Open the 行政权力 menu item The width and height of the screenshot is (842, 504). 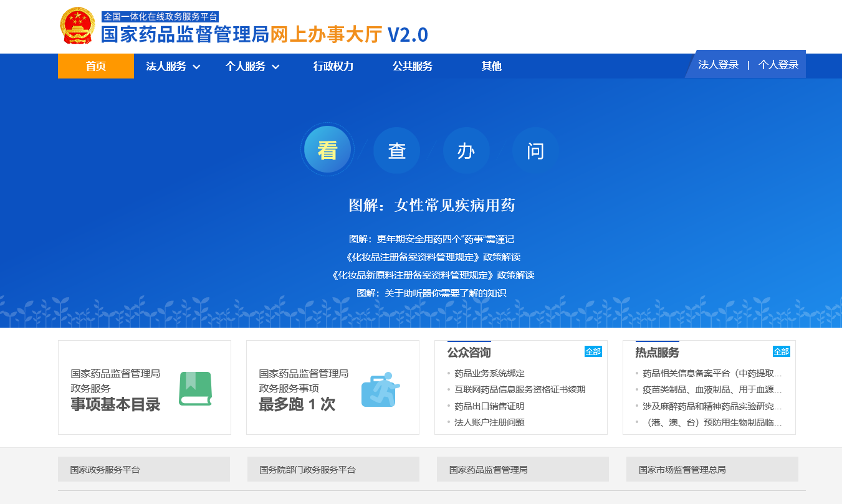333,66
